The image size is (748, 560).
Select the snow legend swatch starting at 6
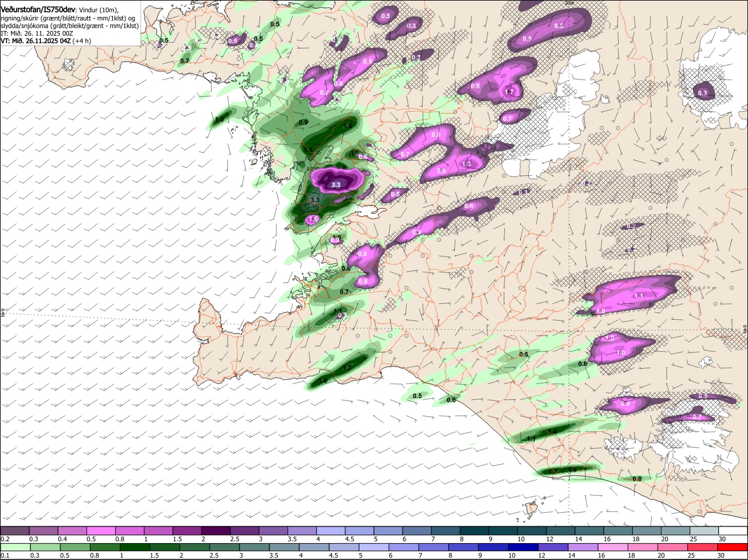pos(417,530)
